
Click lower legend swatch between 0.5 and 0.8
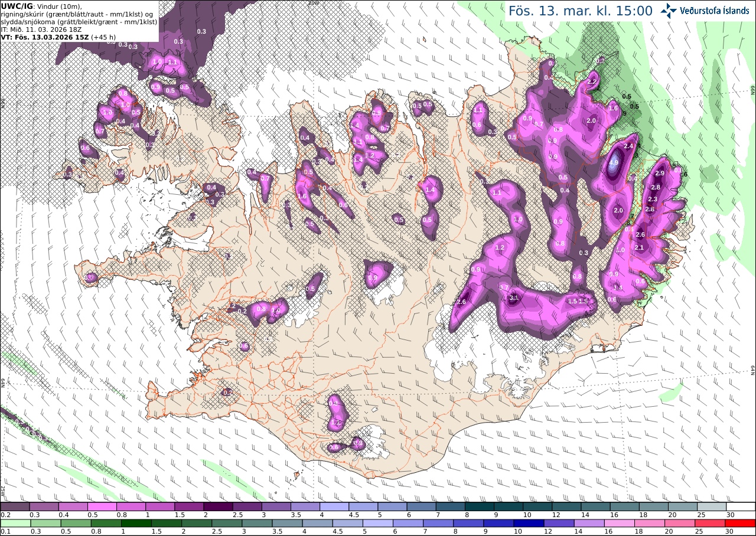pos(76,523)
